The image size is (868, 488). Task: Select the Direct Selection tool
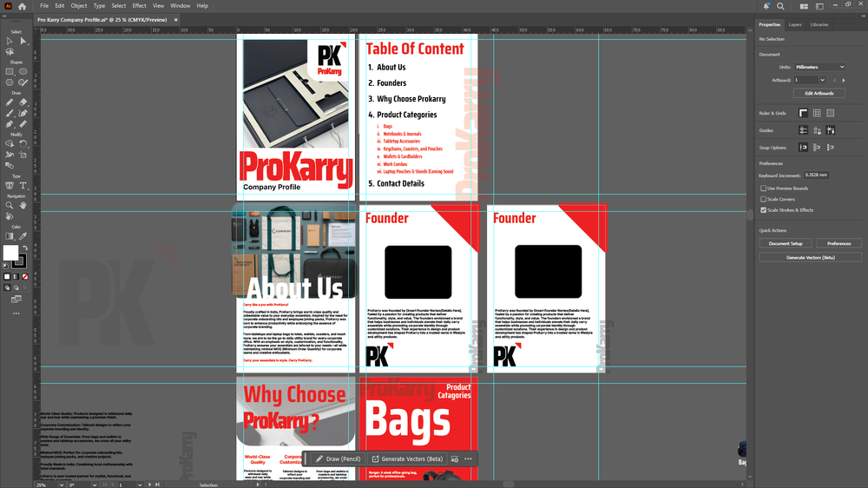point(23,41)
